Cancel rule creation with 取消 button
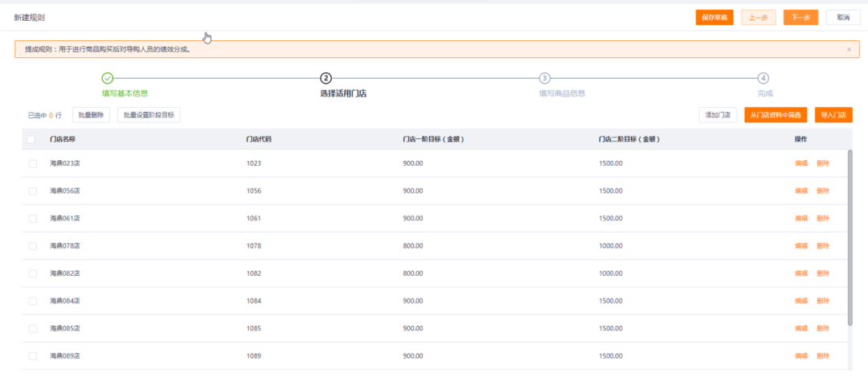868x378 pixels. pyautogui.click(x=843, y=17)
